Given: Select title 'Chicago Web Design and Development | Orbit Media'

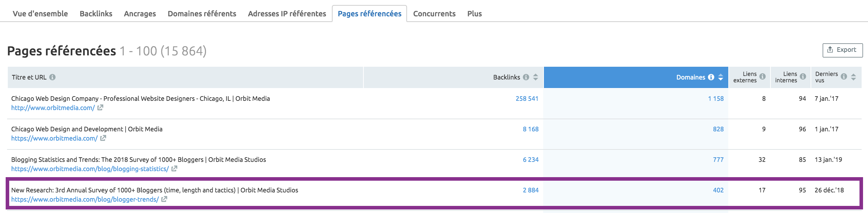Looking at the screenshot, I should pos(87,129).
